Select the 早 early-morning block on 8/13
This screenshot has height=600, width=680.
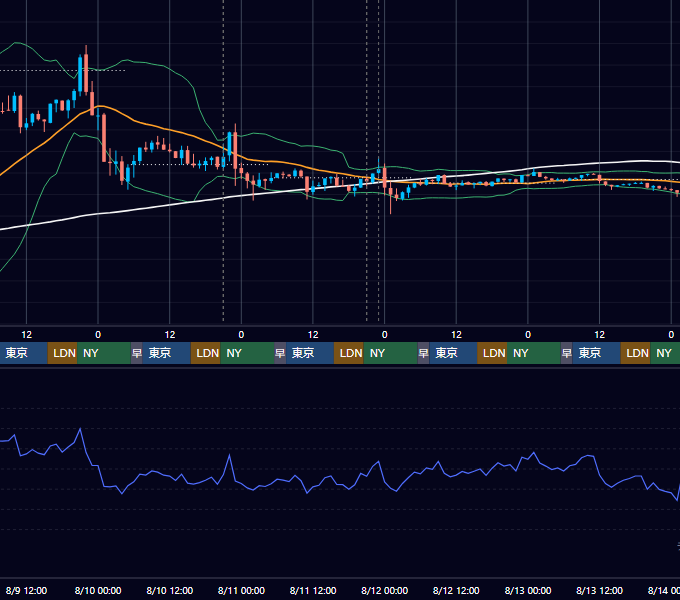(566, 353)
